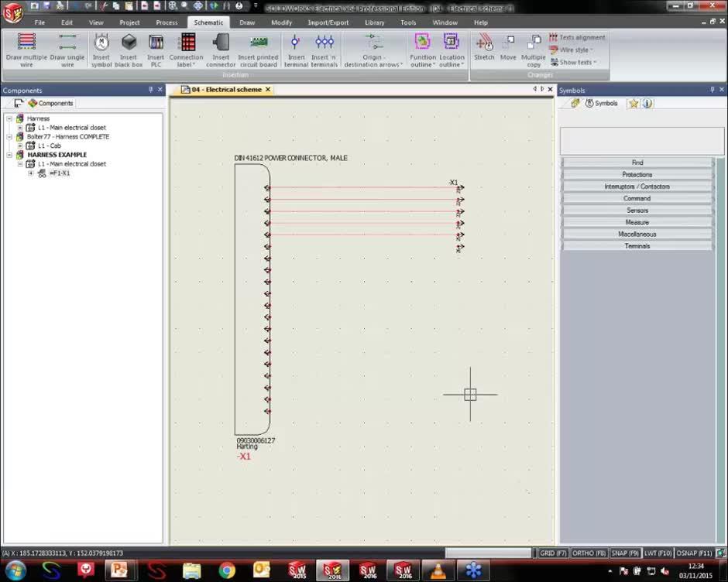Select the Draw multiple wire tool

click(26, 49)
